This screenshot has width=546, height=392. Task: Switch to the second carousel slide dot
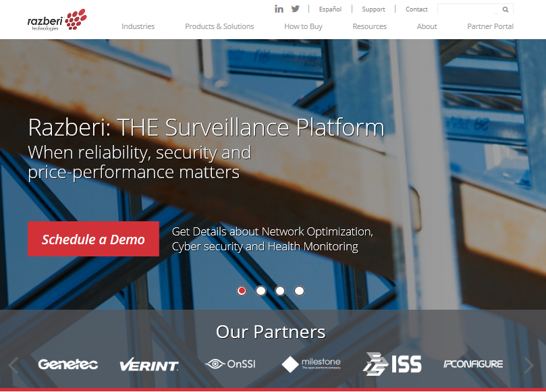click(x=261, y=291)
